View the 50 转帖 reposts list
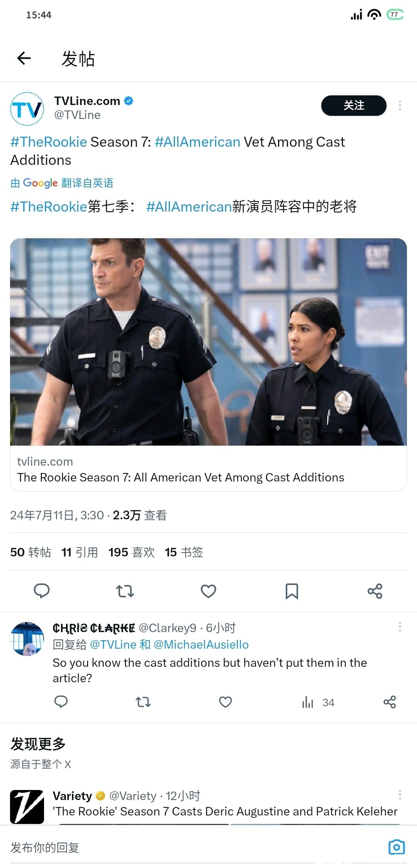Image resolution: width=417 pixels, height=868 pixels. pos(31,552)
